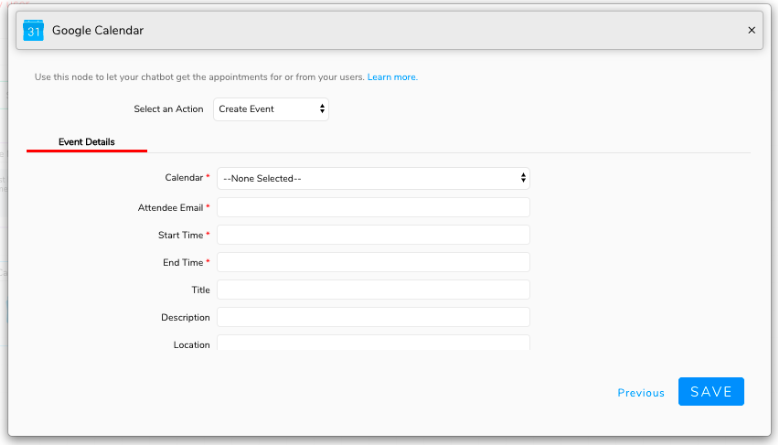Select the Location input field
This screenshot has height=445, width=778.
[373, 343]
